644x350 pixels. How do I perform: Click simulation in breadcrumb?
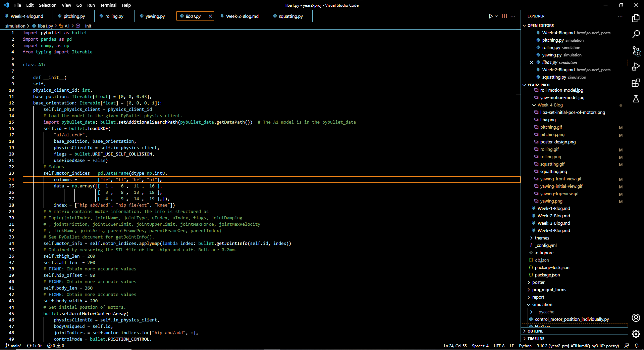click(x=15, y=26)
